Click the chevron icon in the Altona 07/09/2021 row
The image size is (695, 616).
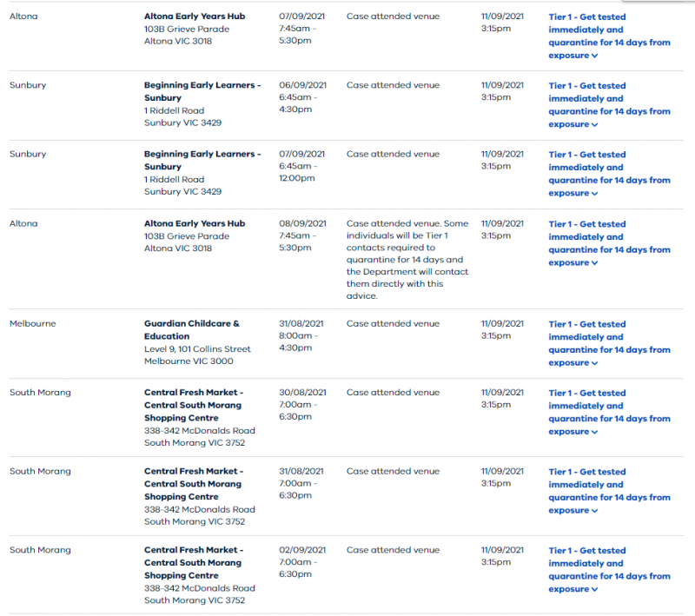point(595,56)
